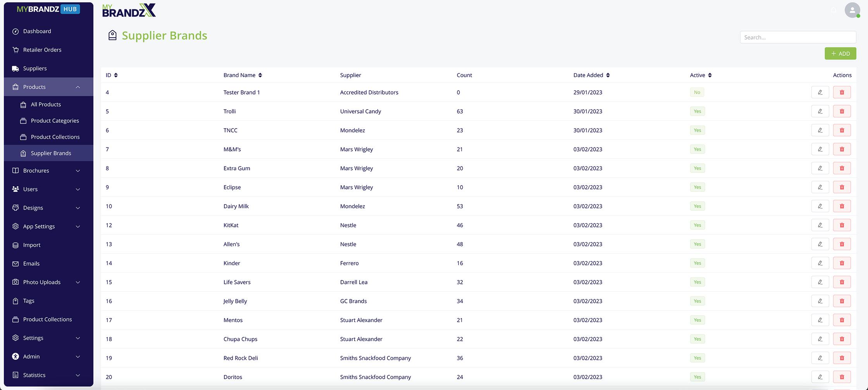This screenshot has width=868, height=390.
Task: Delete the Kinder brand
Action: [842, 263]
